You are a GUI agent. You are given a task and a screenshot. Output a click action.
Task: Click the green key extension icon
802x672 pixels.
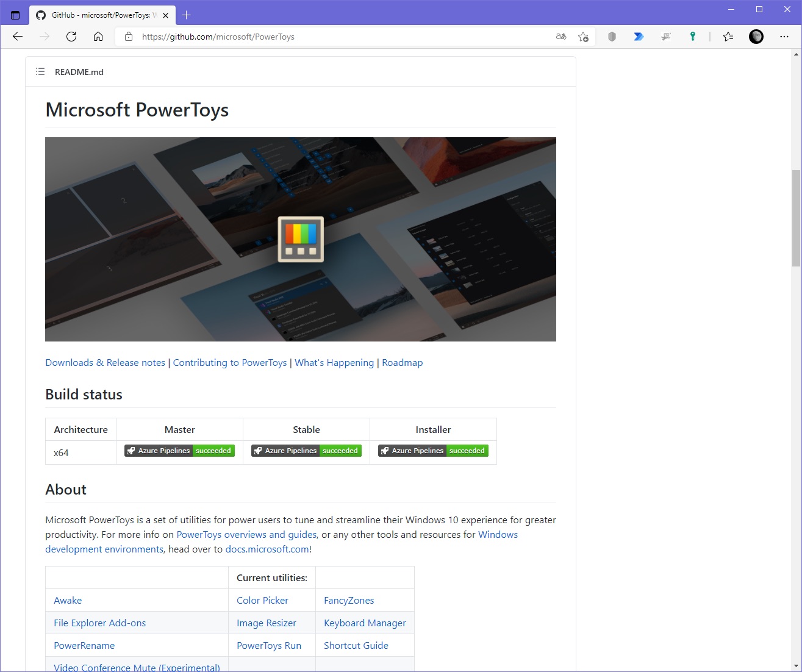(693, 37)
